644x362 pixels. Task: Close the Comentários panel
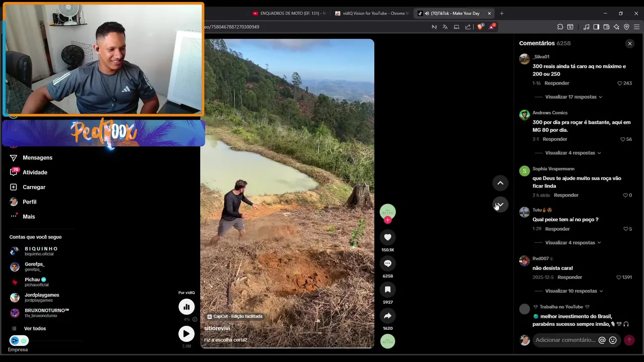click(629, 44)
